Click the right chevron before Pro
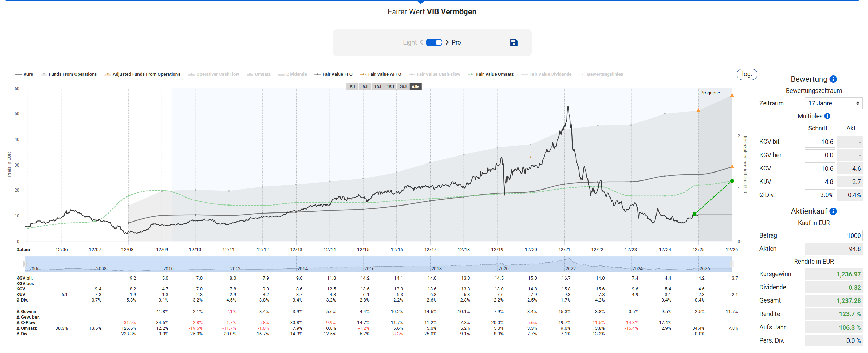Screen dimensions: 868x353 [x=447, y=42]
